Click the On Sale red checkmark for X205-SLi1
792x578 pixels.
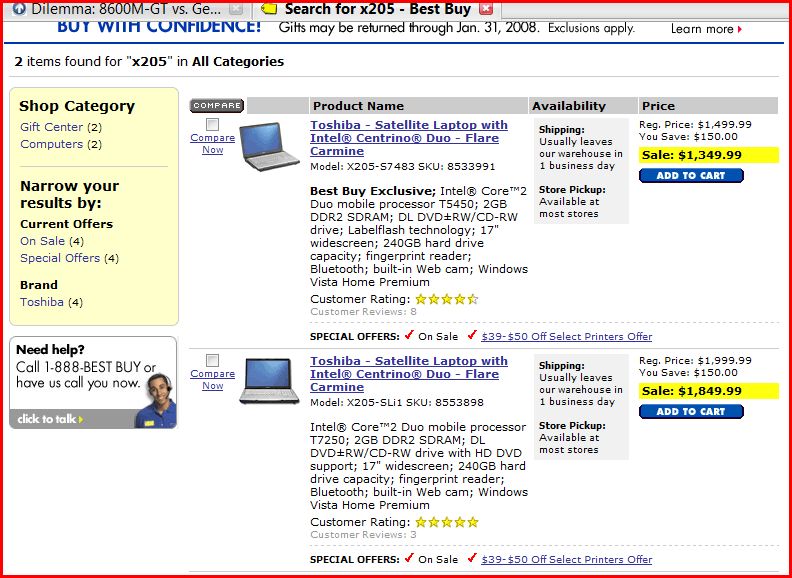[409, 558]
